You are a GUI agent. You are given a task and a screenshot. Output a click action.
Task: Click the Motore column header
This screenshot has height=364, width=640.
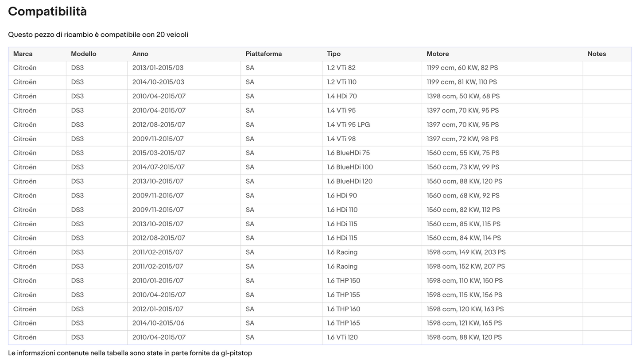click(x=438, y=54)
